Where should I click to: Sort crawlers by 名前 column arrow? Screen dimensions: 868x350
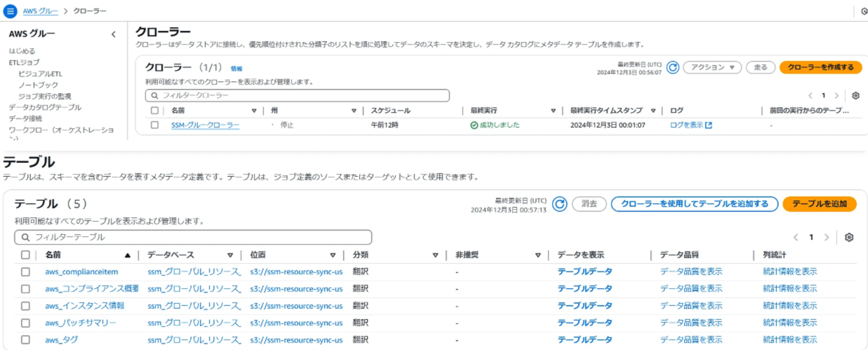pyautogui.click(x=254, y=111)
